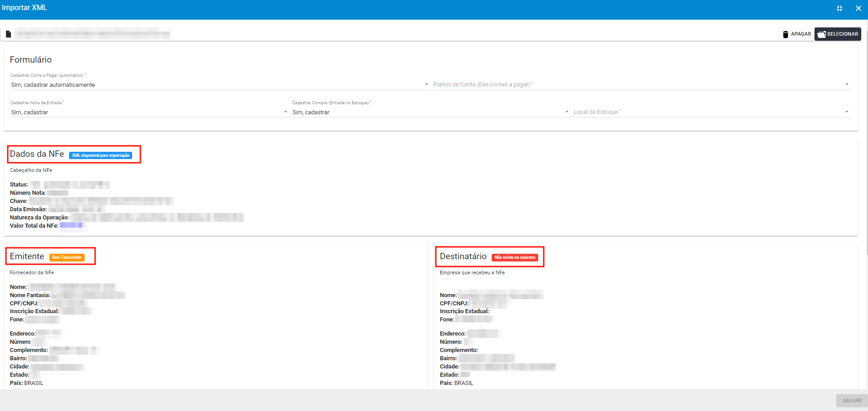Click the 'Número Nota:' label
The image size is (868, 411).
click(28, 193)
